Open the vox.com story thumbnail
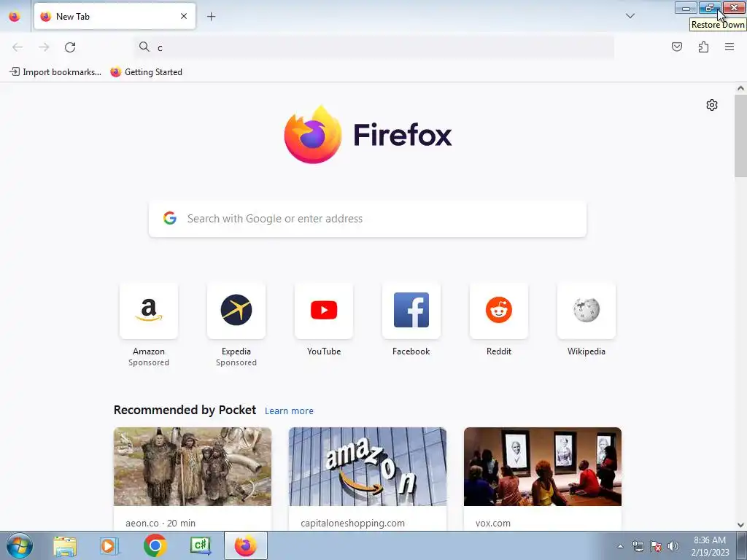The image size is (747, 560). coord(543,467)
